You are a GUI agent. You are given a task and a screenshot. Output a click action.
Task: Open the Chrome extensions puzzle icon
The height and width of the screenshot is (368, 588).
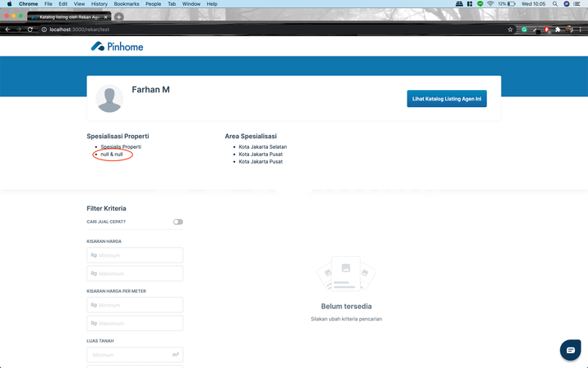557,29
